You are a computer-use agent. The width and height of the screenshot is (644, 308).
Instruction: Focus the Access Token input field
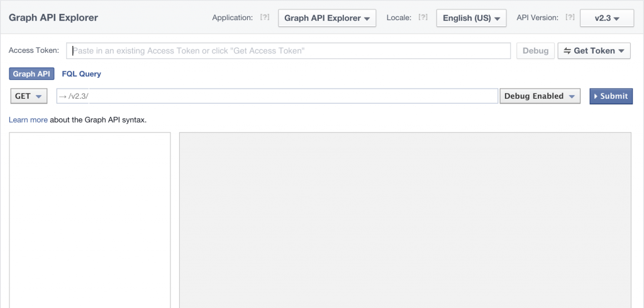288,51
